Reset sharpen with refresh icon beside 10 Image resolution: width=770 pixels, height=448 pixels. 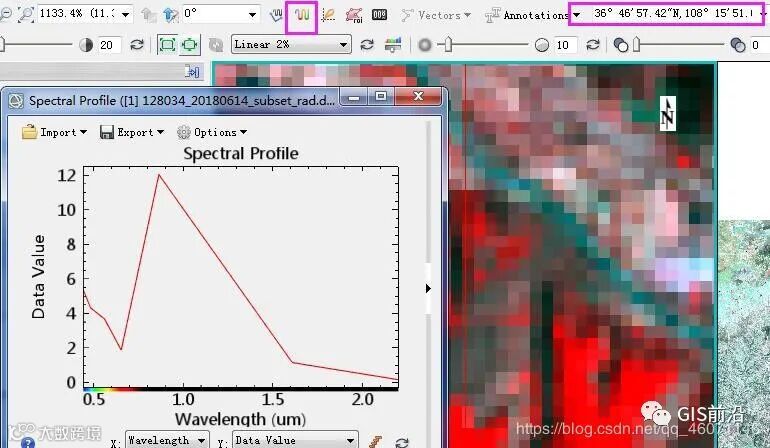coord(593,45)
